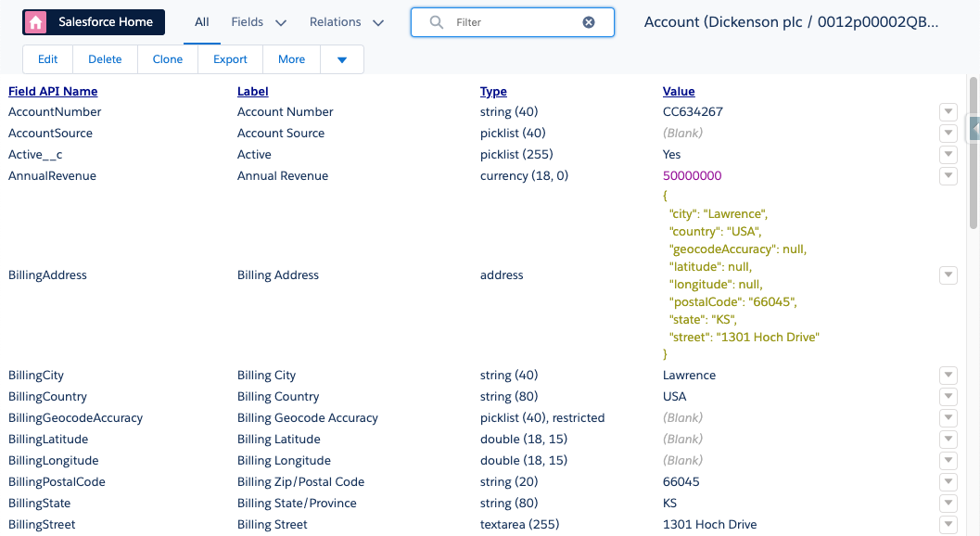This screenshot has width=980, height=536.
Task: Open row menu for AnnualRevenue
Action: pos(948,176)
